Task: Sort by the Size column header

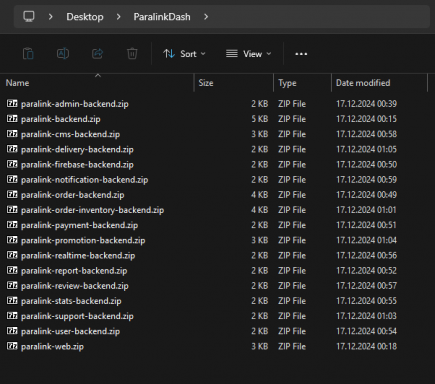Action: pyautogui.click(x=206, y=83)
